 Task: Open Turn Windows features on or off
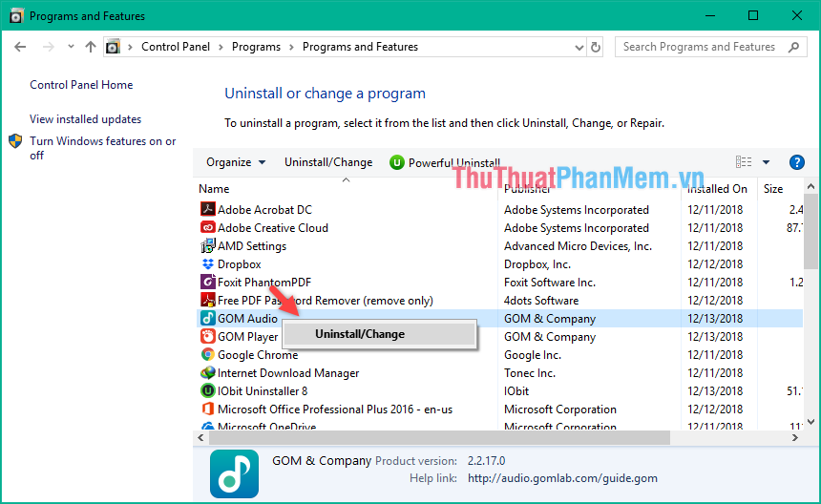(103, 148)
